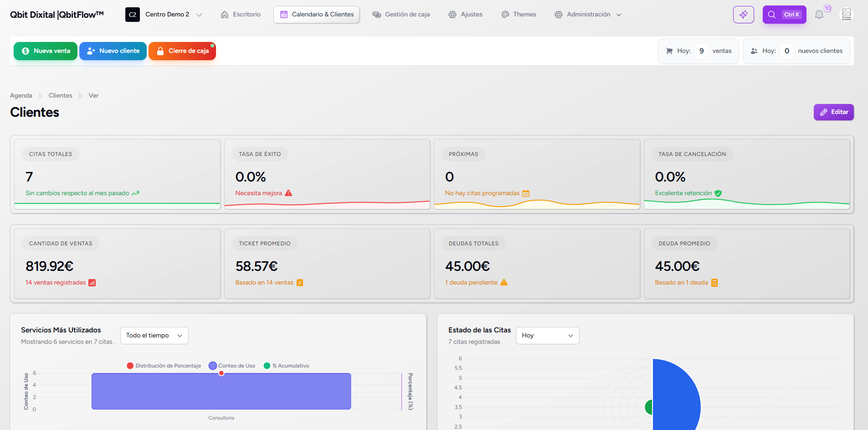Click the red warning triangle next to Necesita mejora
This screenshot has width=868, height=430.
288,193
